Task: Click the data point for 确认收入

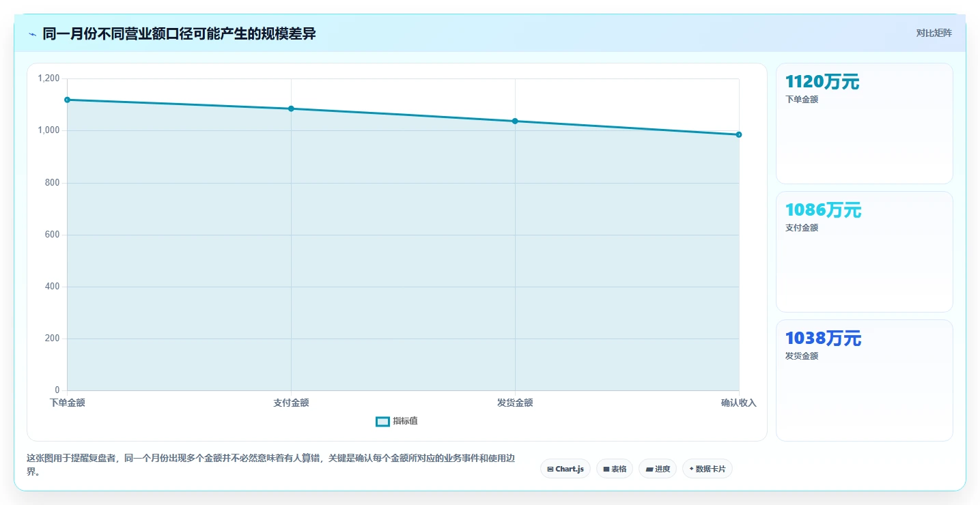Action: (739, 134)
